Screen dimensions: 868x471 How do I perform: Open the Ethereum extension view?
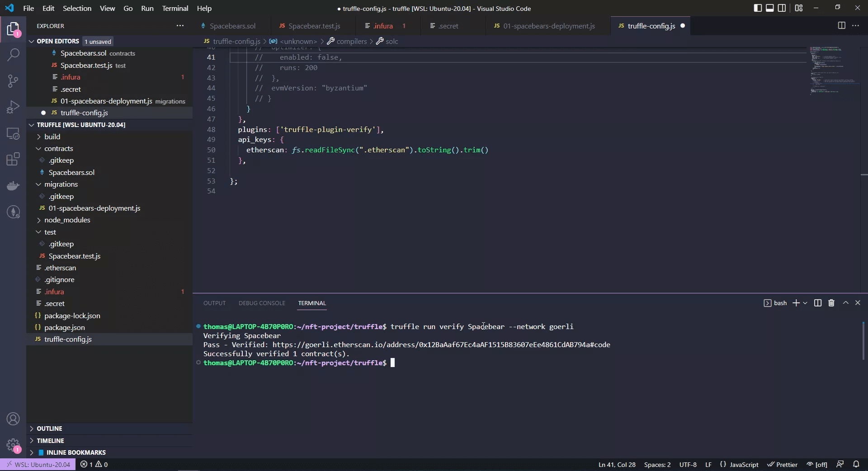13,212
